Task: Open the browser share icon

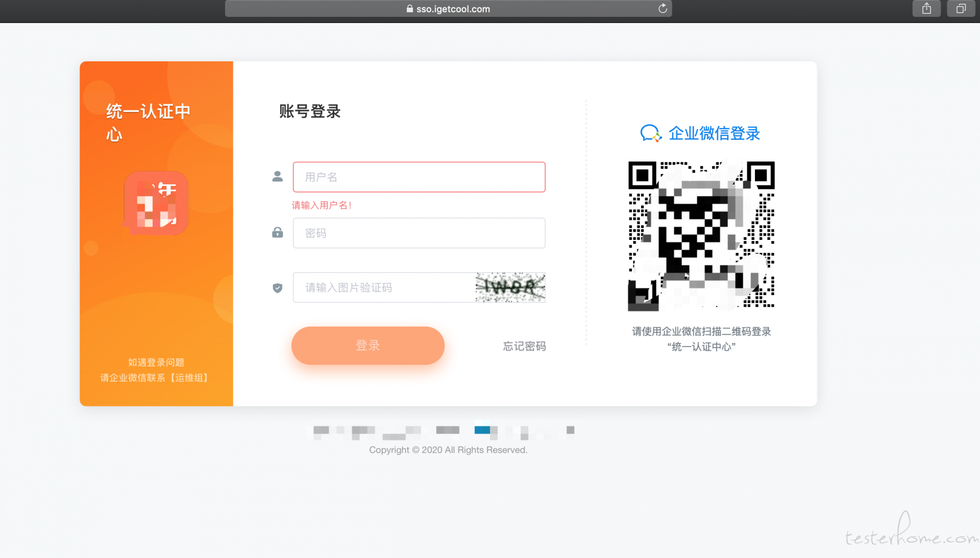Action: [x=926, y=9]
